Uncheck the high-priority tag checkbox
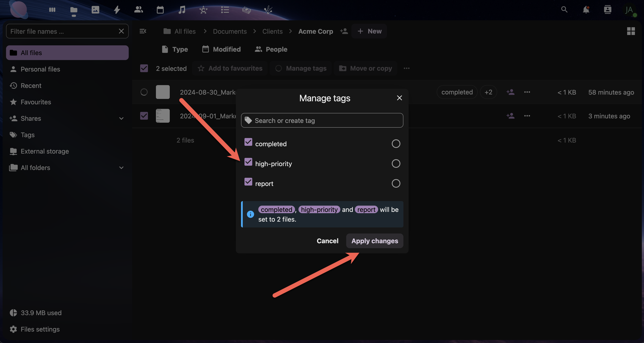The height and width of the screenshot is (343, 644). coord(248,162)
